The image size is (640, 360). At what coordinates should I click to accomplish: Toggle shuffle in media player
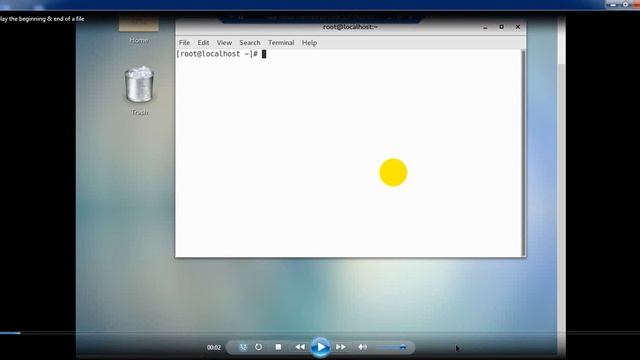[x=243, y=347]
